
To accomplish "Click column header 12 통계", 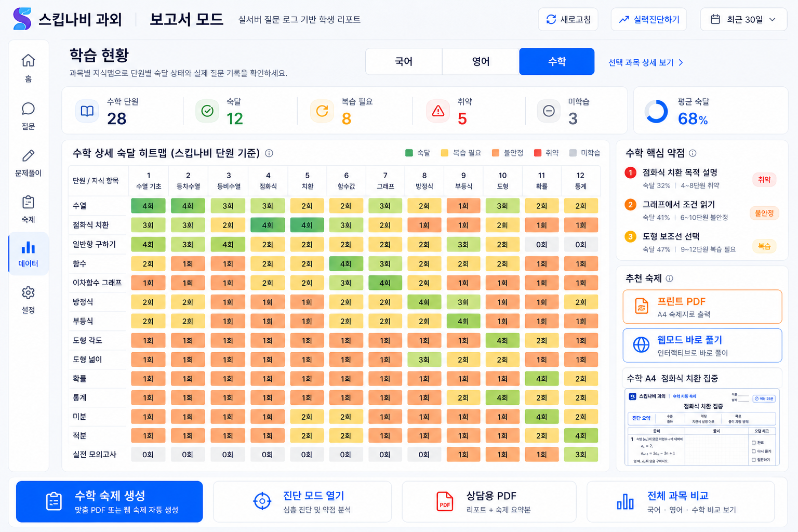I will click(580, 181).
